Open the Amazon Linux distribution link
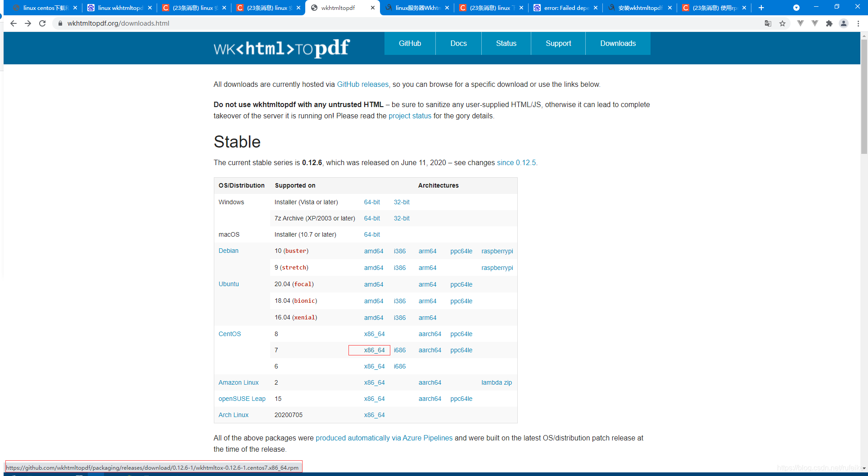Viewport: 868px width, 476px height. [x=239, y=383]
